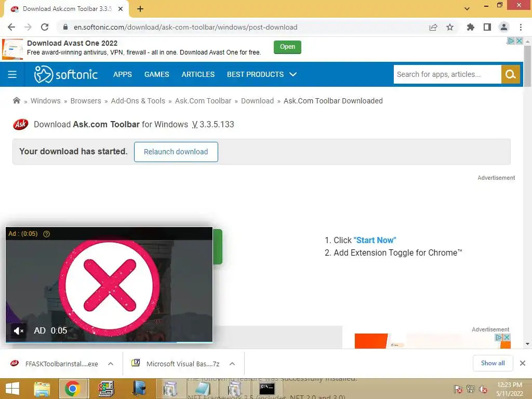Click the scroll down arrow

pos(527,344)
